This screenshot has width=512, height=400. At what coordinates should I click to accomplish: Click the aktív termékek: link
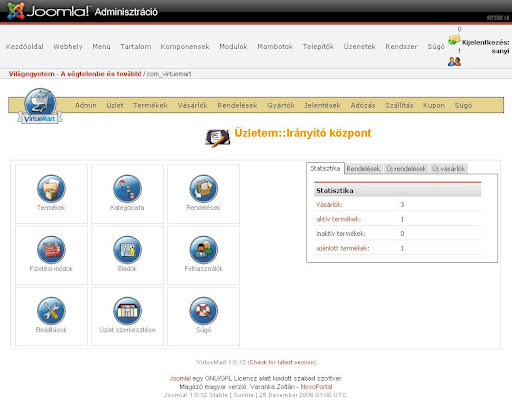coord(339,219)
